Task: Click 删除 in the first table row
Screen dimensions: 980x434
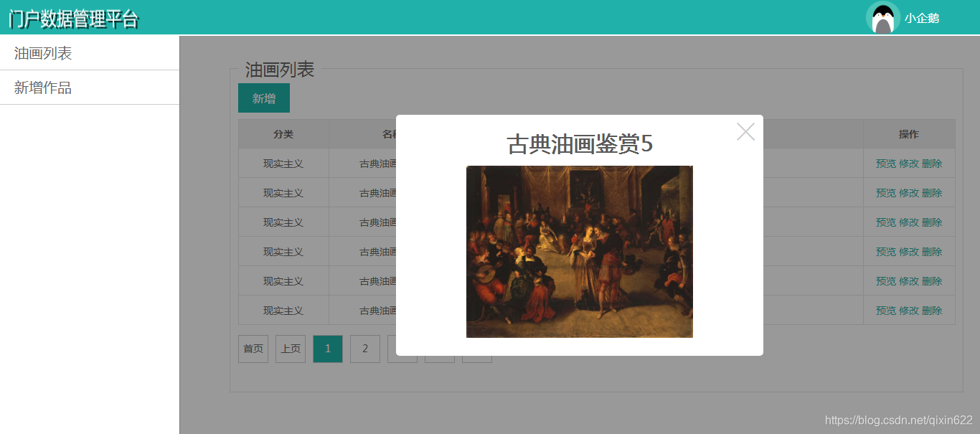Action: coord(932,164)
